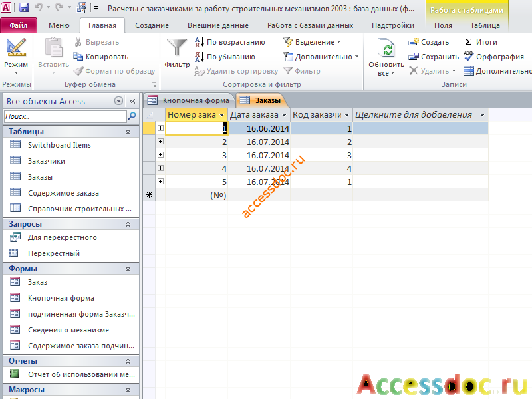Click Копировать in the clipboard group
The image size is (532, 399).
(101, 57)
